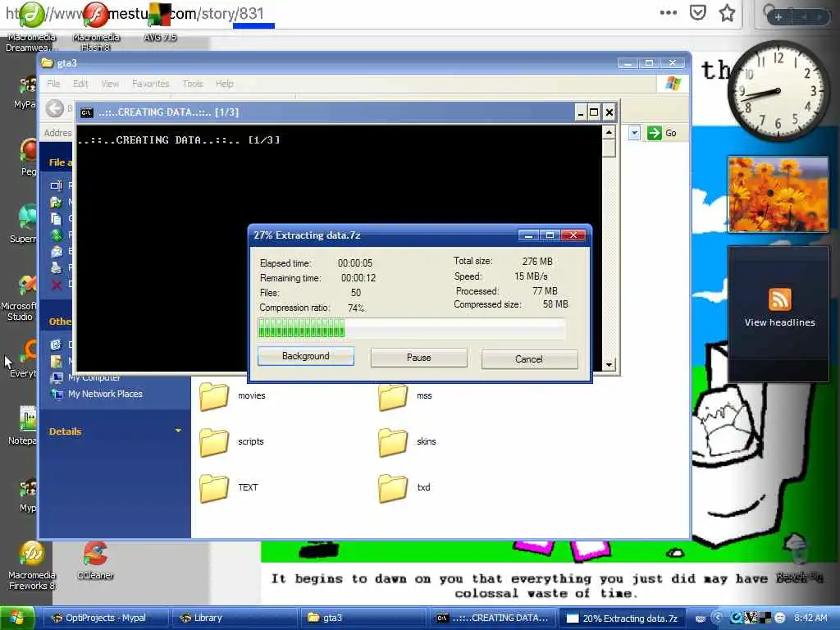Click the analog clock gadget
Viewport: 840px width, 630px height.
pos(778,92)
